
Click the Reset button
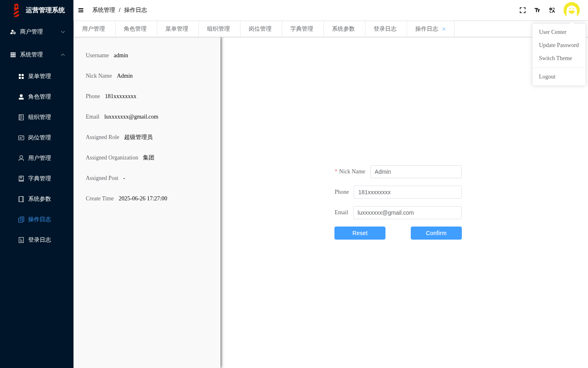click(x=360, y=233)
